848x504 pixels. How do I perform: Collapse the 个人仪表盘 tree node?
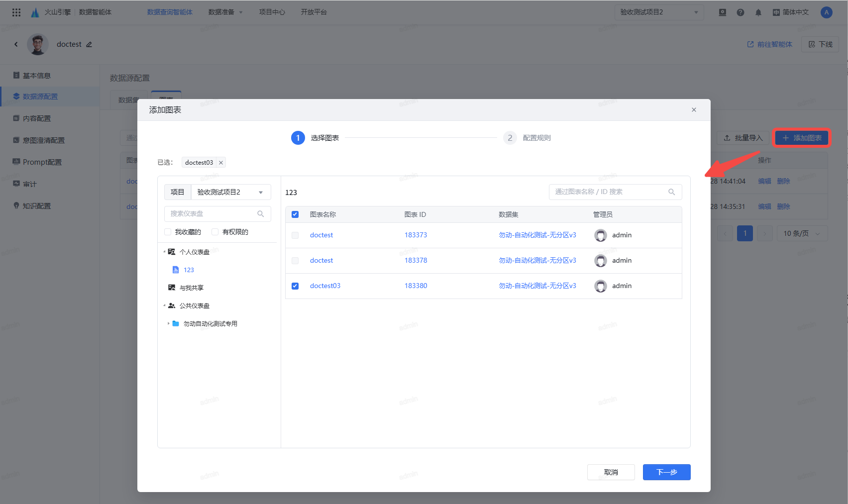(x=164, y=252)
